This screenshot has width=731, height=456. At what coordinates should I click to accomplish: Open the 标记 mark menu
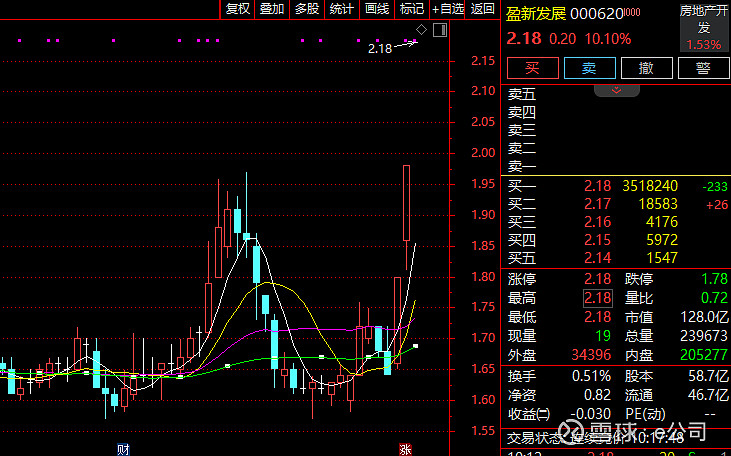tap(411, 9)
